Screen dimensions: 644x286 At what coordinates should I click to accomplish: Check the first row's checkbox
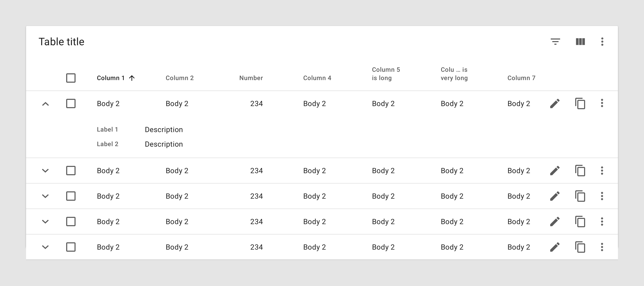coord(71,104)
